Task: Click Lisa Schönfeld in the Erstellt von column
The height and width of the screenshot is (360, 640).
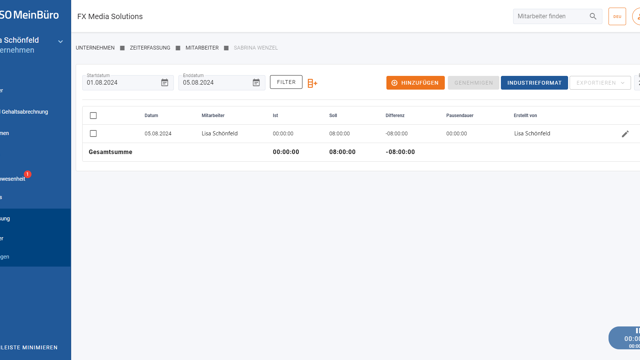Action: pos(532,133)
